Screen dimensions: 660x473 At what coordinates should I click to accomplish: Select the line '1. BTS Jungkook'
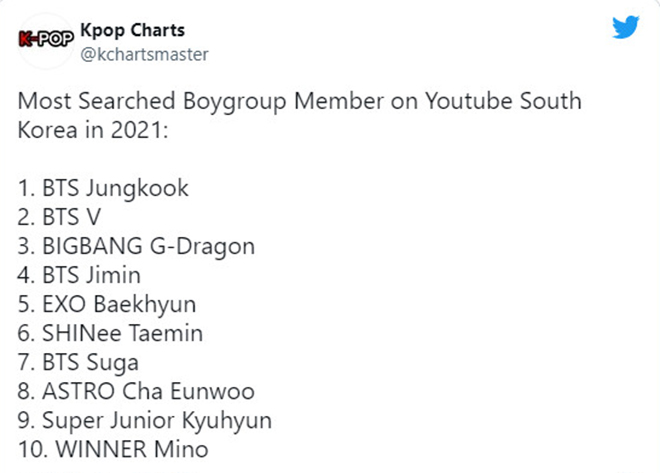[103, 189]
